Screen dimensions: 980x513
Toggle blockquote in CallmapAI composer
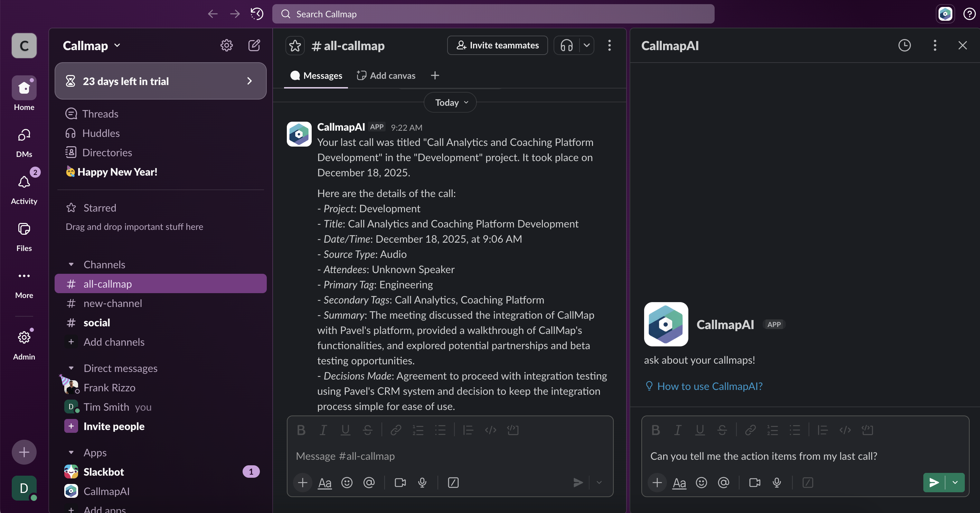point(822,430)
